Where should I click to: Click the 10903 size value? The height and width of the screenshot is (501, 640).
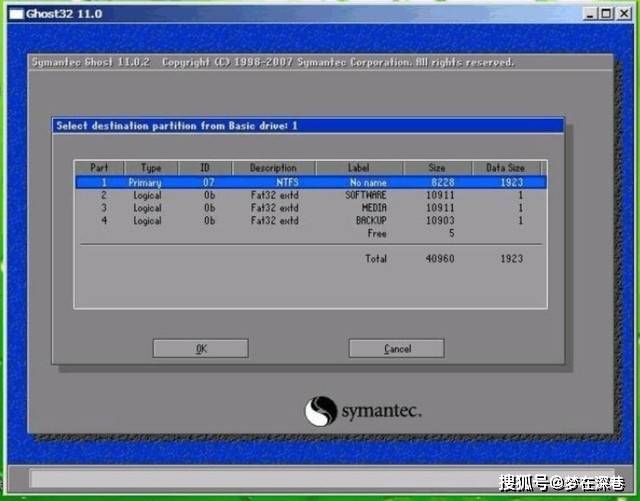440,220
